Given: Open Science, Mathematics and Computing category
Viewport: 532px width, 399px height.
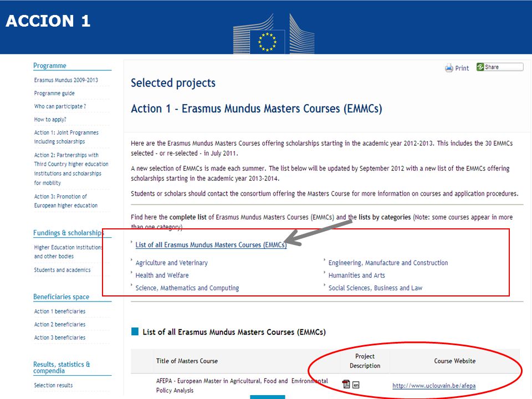Looking at the screenshot, I should [187, 288].
